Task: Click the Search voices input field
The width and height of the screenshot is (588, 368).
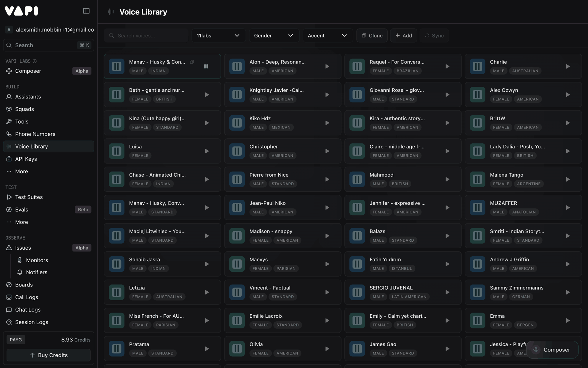Action: click(x=146, y=36)
